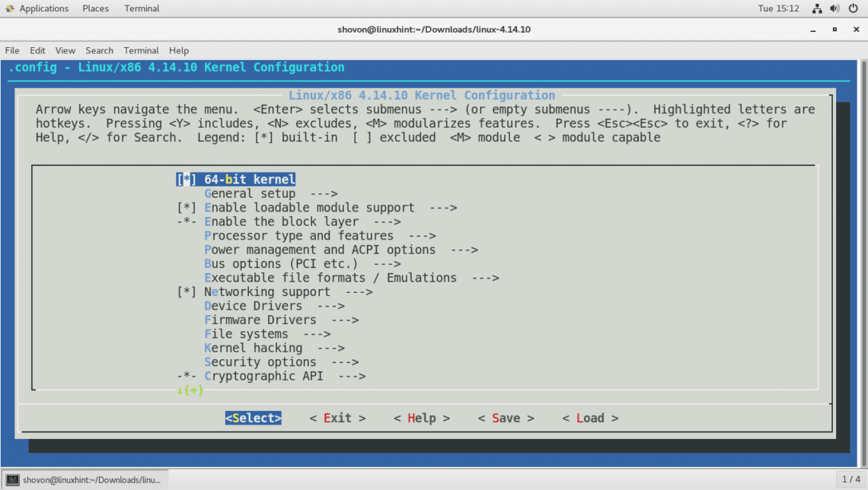The height and width of the screenshot is (490, 868).
Task: Click the network status icon
Action: 817,8
